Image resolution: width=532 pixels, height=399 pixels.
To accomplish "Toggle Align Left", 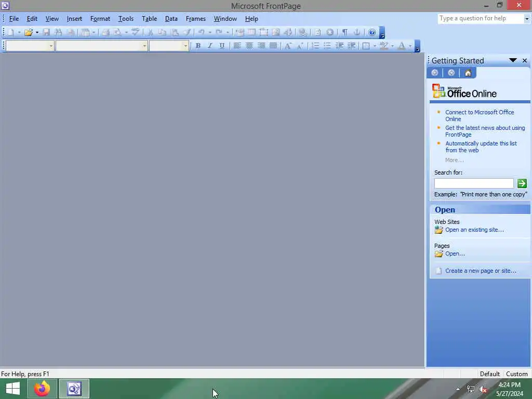I will pyautogui.click(x=237, y=46).
